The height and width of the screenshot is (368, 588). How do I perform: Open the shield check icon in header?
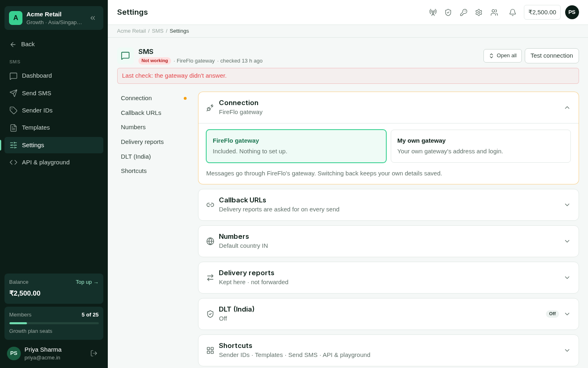[448, 12]
